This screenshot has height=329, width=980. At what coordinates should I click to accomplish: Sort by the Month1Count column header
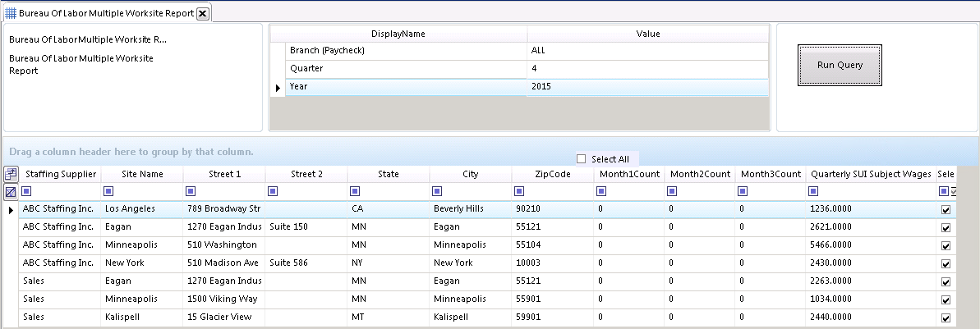tap(629, 174)
